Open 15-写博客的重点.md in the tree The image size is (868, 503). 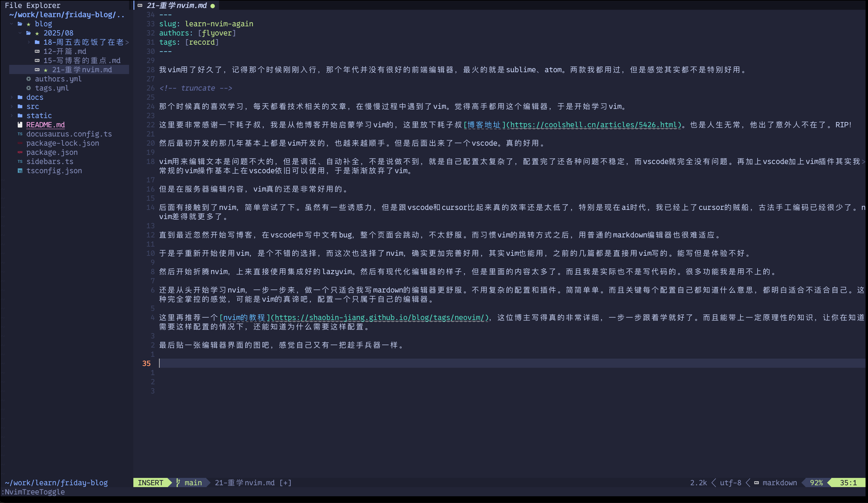point(82,61)
